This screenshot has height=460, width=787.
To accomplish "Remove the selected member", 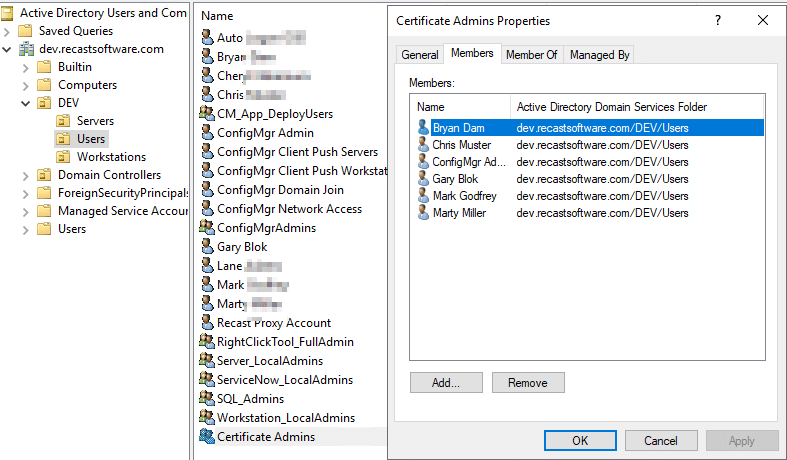I will click(x=527, y=383).
